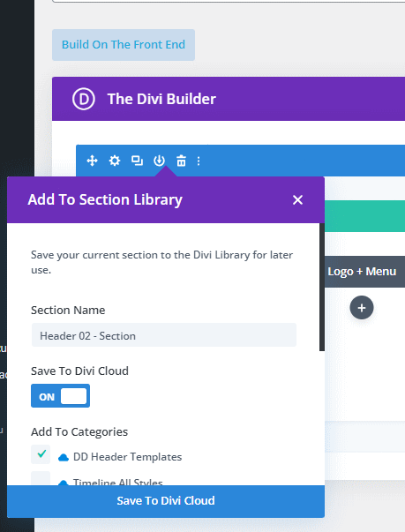Click the 'Add To Categories' label
Viewport: 405px width, 532px height.
79,432
